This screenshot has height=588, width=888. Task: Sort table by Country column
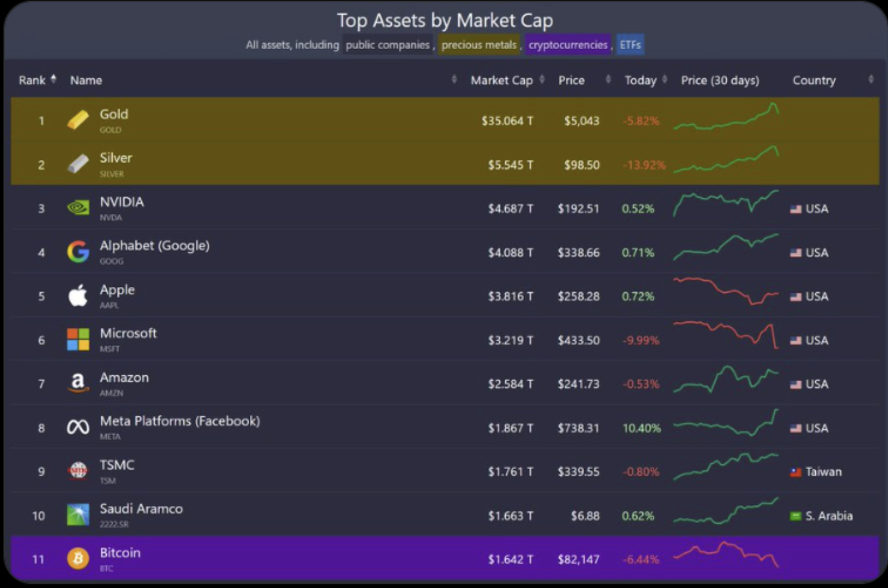(x=814, y=80)
